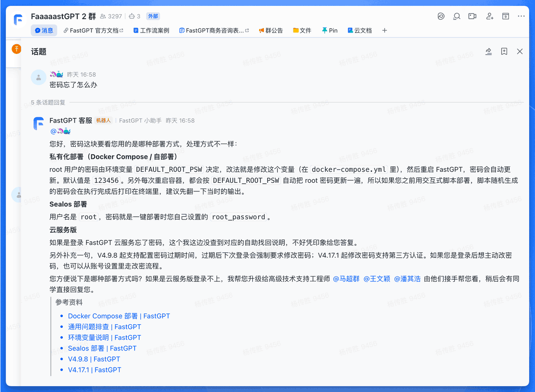Click the bot message timestamp 昨天 16:58
The image size is (535, 392).
pos(180,120)
